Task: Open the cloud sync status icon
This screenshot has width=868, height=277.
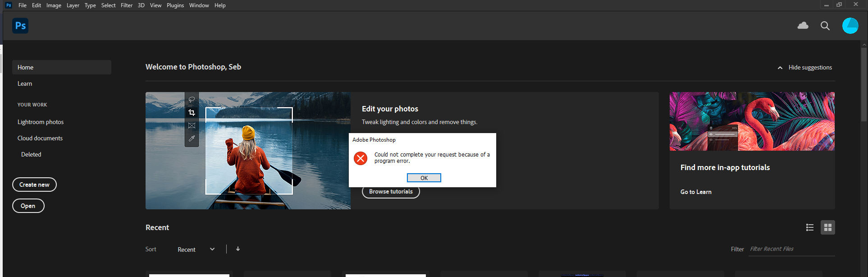Action: [803, 26]
